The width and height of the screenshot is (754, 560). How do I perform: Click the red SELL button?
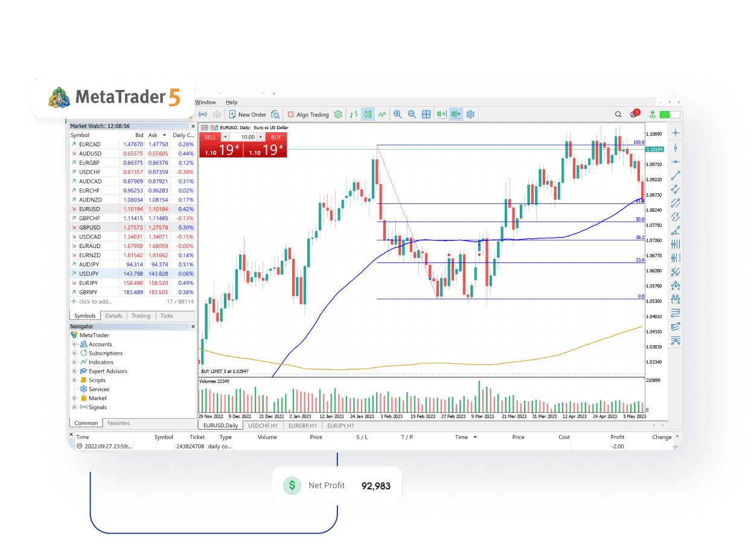tap(210, 137)
